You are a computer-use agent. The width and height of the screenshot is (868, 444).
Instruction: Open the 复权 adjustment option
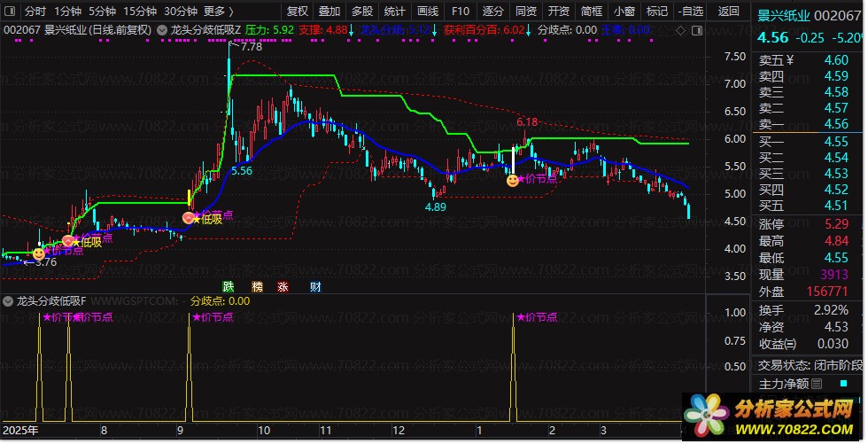(x=298, y=11)
